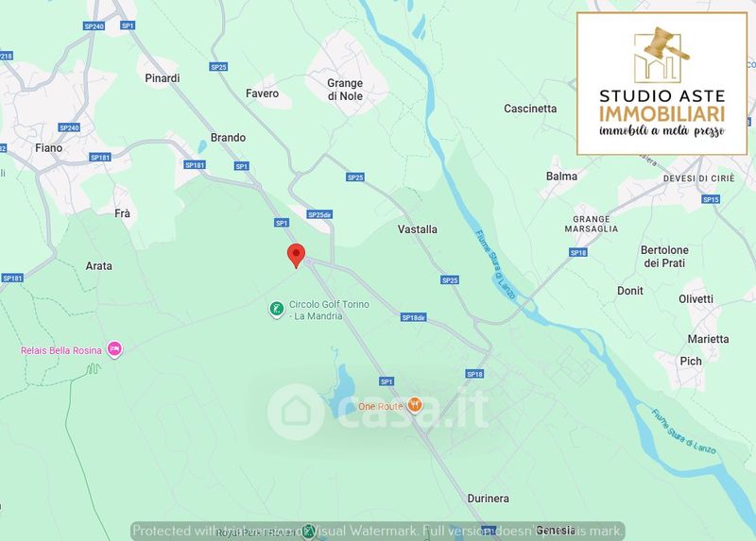Click the red location pin marker
This screenshot has width=756, height=541.
[x=296, y=256]
